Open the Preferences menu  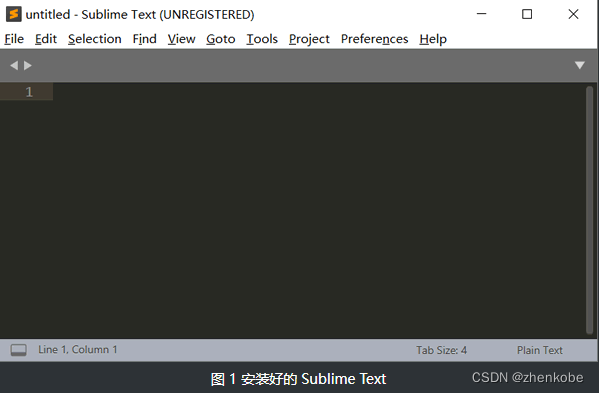point(374,39)
